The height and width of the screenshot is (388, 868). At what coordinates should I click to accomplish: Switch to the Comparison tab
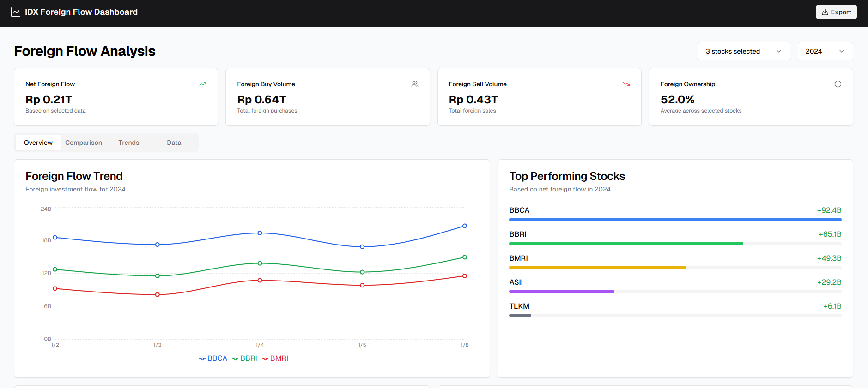pyautogui.click(x=84, y=143)
